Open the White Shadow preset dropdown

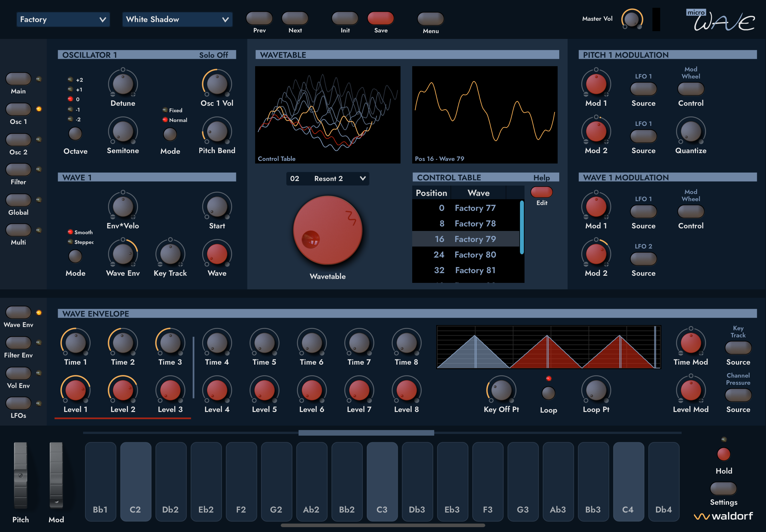(x=177, y=19)
